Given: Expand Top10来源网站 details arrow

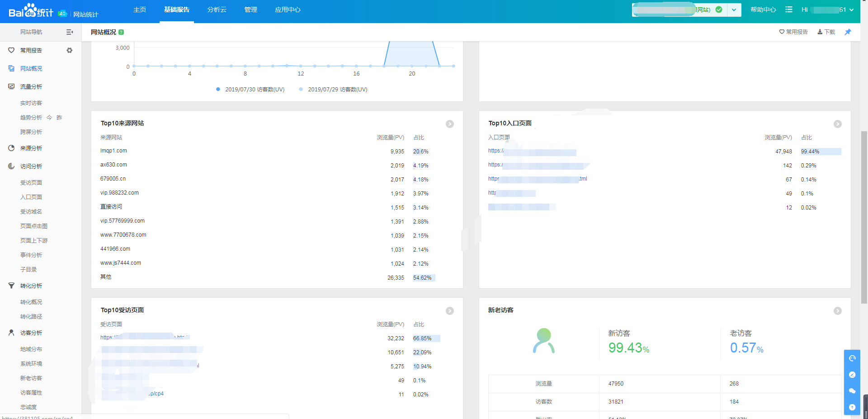Looking at the screenshot, I should pos(450,124).
